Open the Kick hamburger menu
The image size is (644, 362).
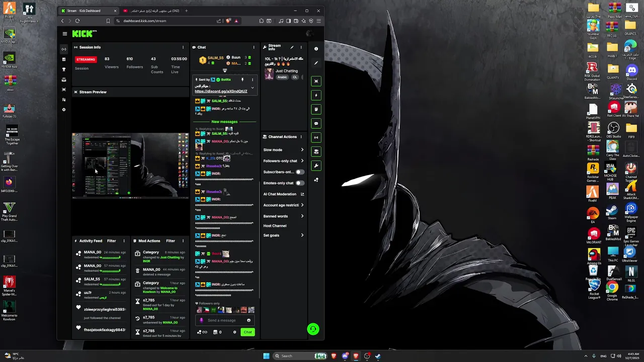(x=64, y=34)
